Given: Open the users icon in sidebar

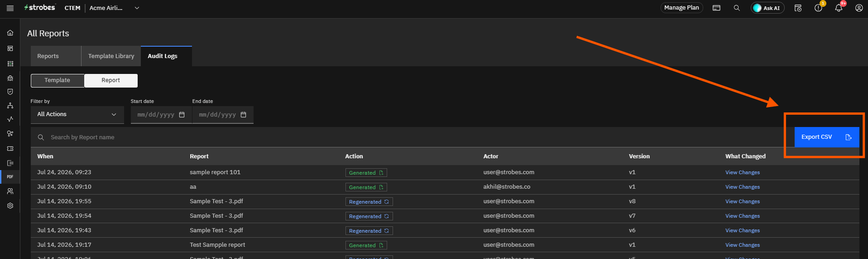Looking at the screenshot, I should click(10, 191).
